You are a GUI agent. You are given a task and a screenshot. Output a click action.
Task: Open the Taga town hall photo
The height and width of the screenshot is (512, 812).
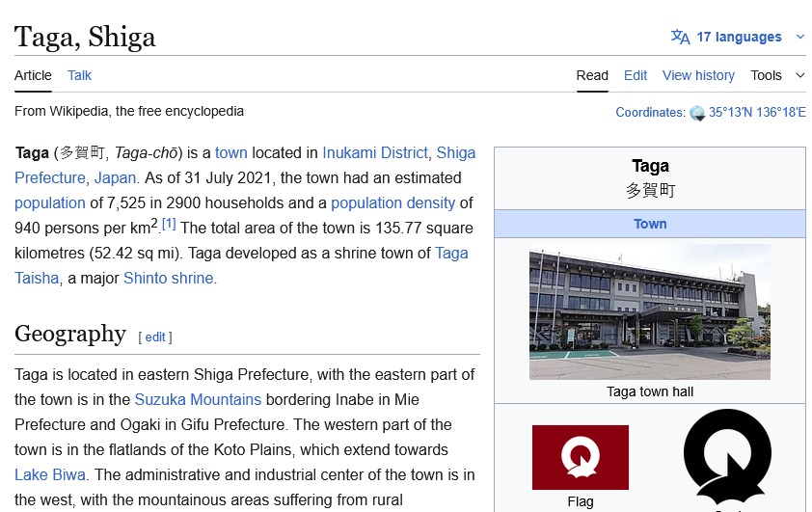pyautogui.click(x=650, y=312)
